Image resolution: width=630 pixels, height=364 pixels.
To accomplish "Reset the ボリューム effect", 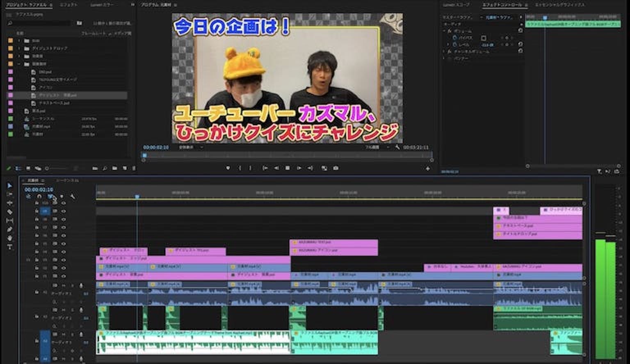I will (x=520, y=31).
